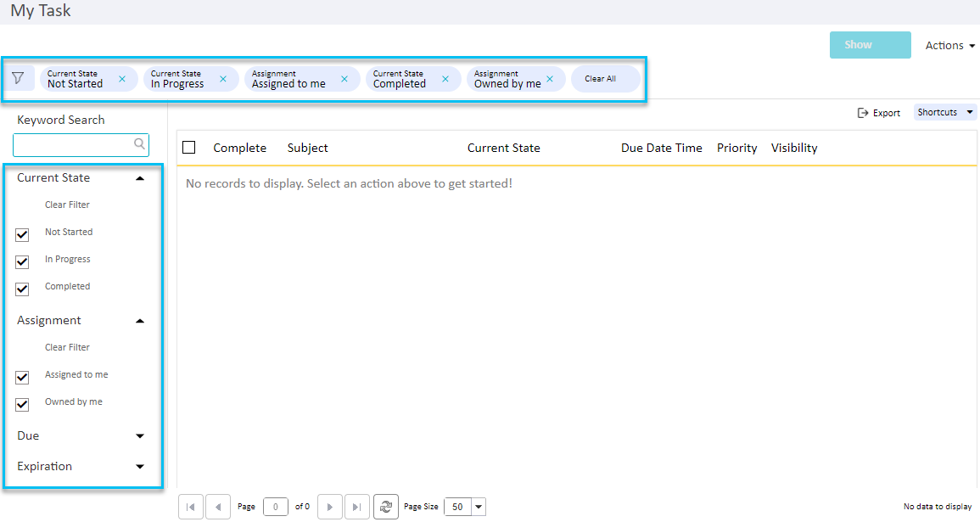Collapse the Current State filter section
Screen dimensions: 980x522
pyautogui.click(x=140, y=177)
